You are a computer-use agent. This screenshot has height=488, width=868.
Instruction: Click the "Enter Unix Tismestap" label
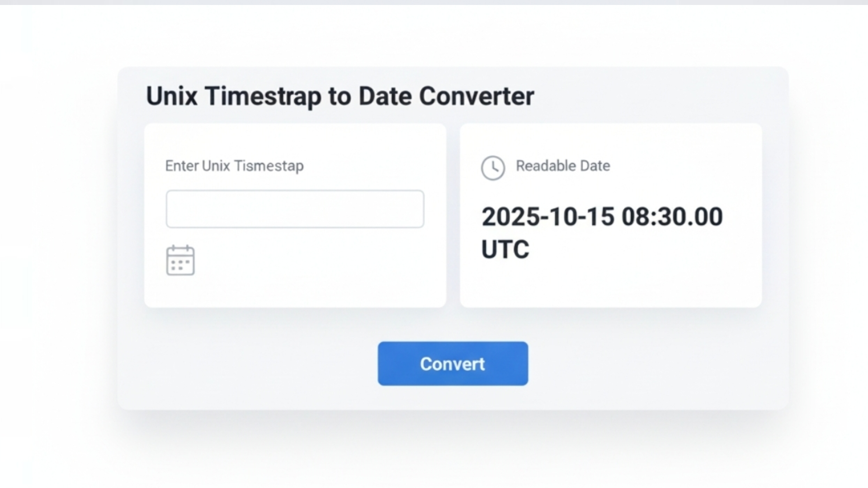point(234,166)
